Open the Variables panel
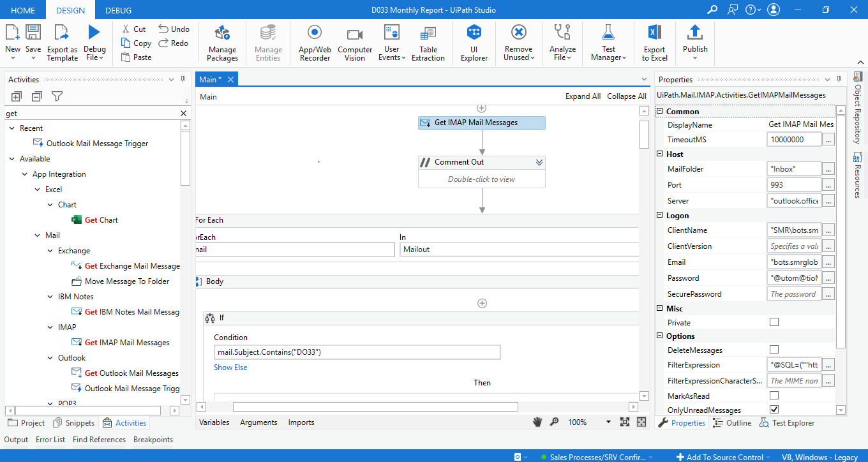 click(x=216, y=422)
